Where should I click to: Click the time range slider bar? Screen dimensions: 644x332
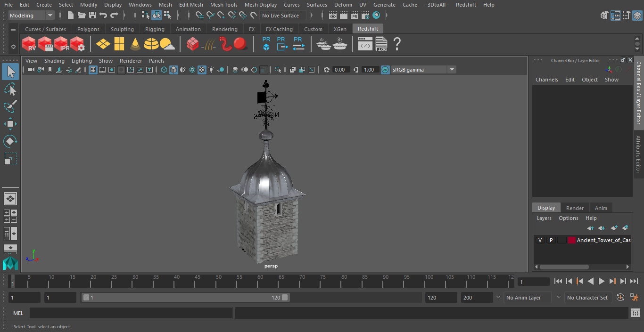pyautogui.click(x=185, y=297)
